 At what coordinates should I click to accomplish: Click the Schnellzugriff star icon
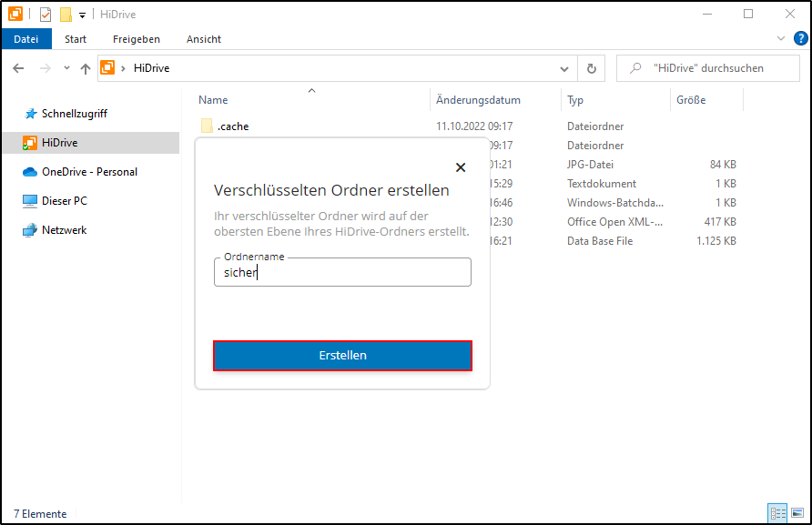pos(32,113)
